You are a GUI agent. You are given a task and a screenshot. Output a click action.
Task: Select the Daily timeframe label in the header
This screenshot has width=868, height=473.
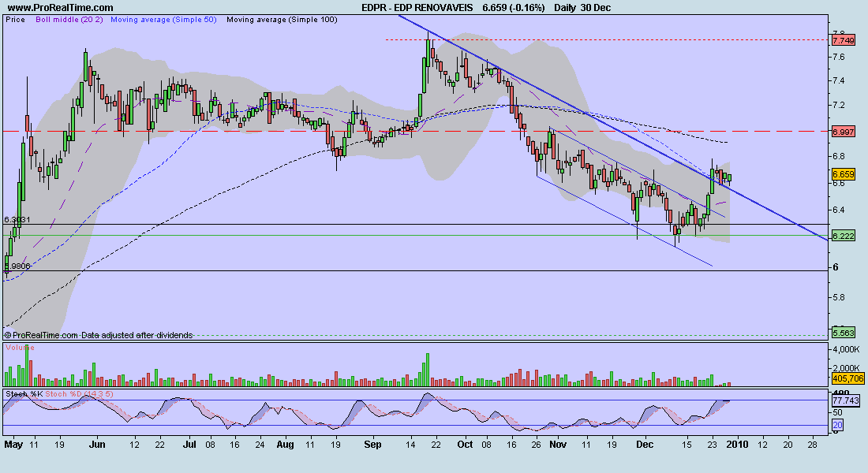tap(565, 8)
